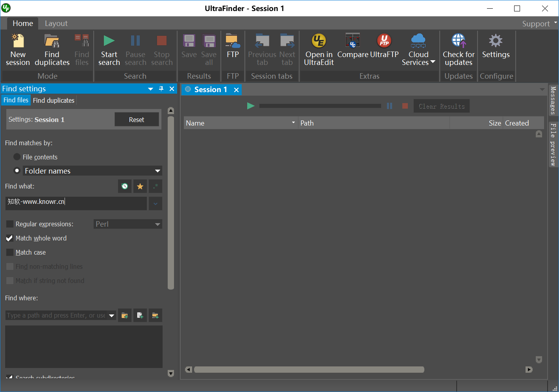The height and width of the screenshot is (392, 559).
Task: Open the Find settings panel dropdown arrow
Action: [x=150, y=89]
